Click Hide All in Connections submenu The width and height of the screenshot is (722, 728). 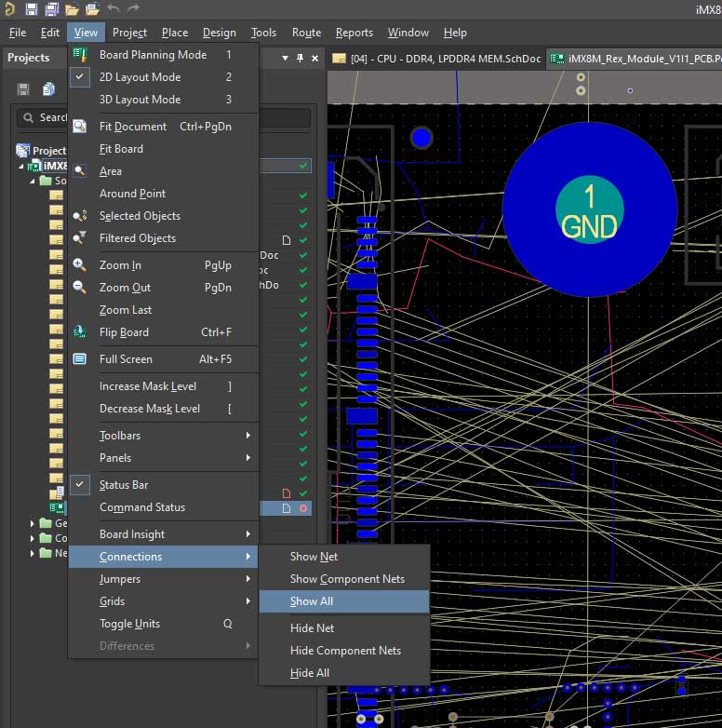310,673
